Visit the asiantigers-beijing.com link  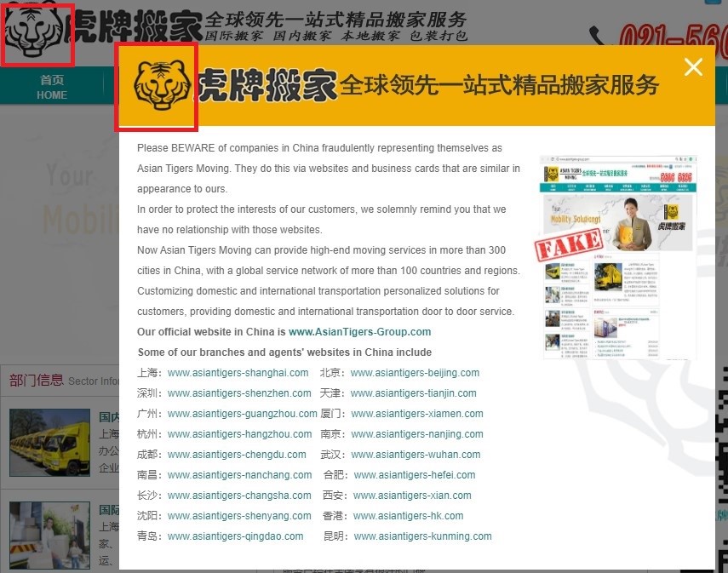[415, 373]
